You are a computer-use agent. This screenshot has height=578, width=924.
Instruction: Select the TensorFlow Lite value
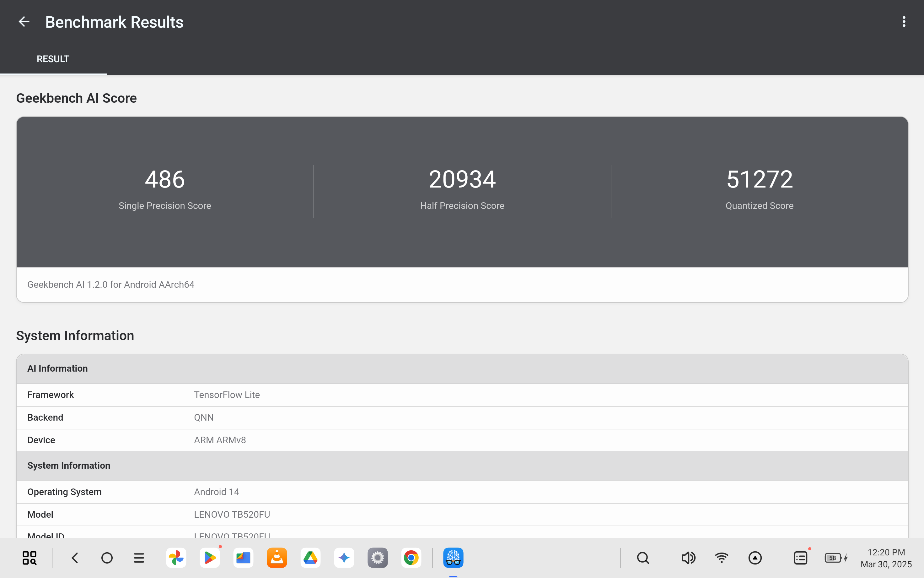tap(227, 395)
